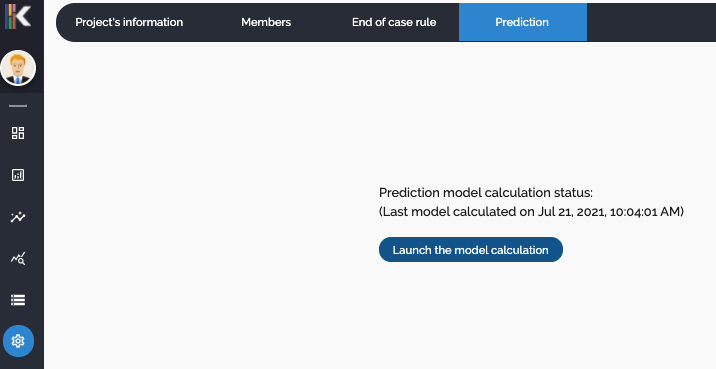Select the Prediction tab
This screenshot has height=369, width=716.
click(x=522, y=22)
